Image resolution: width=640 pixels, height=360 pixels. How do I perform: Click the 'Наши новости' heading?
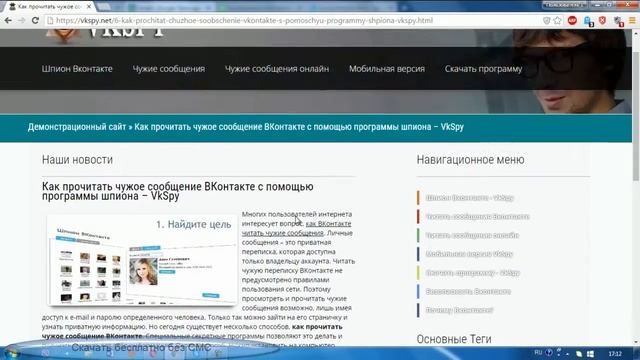pyautogui.click(x=78, y=160)
